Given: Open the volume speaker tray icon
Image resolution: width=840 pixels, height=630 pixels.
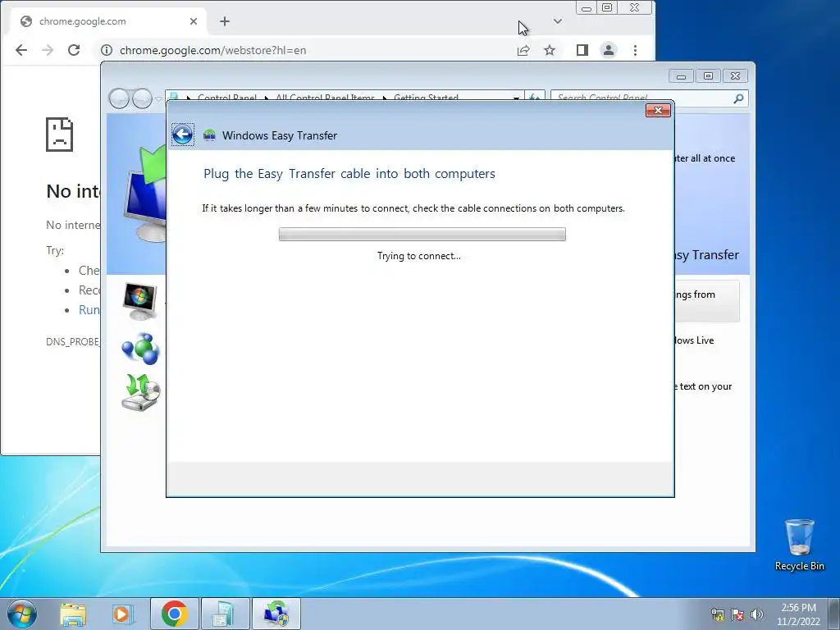Looking at the screenshot, I should 756,614.
